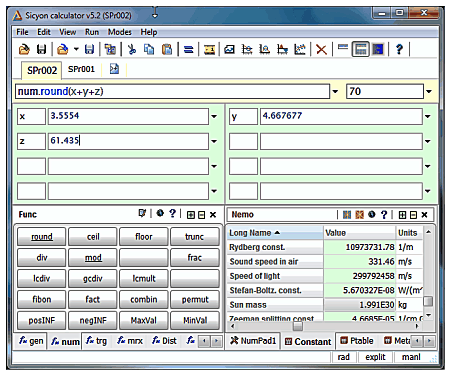Screen dimensions: 450x375
Task: Click the y value field 4.667677
Action: click(x=341, y=116)
